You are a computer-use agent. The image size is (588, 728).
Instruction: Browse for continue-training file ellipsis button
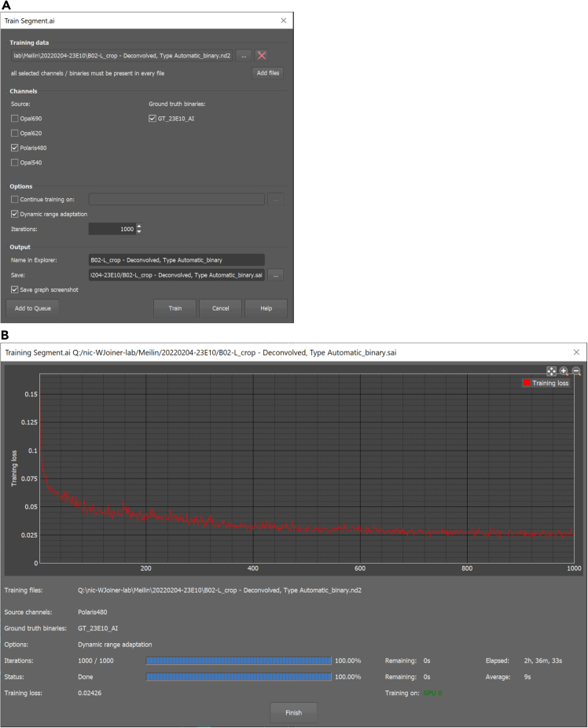[276, 199]
